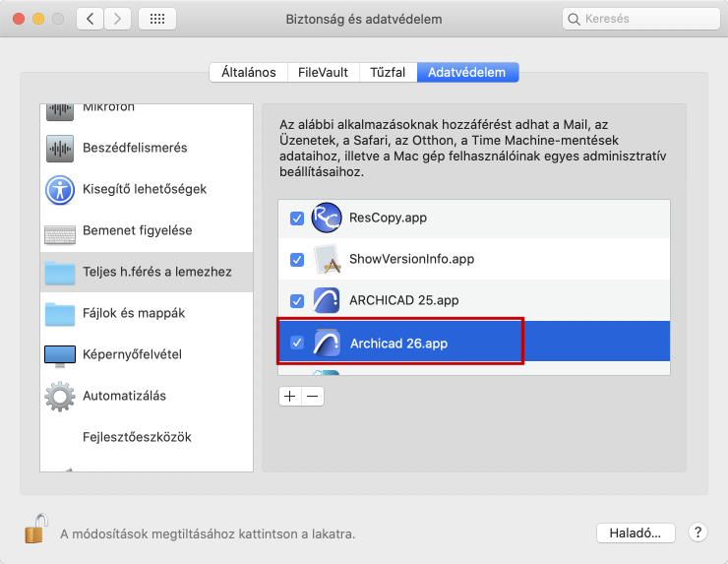Click the Fájlok és mappák folder icon
The width and height of the screenshot is (728, 564).
(x=60, y=314)
